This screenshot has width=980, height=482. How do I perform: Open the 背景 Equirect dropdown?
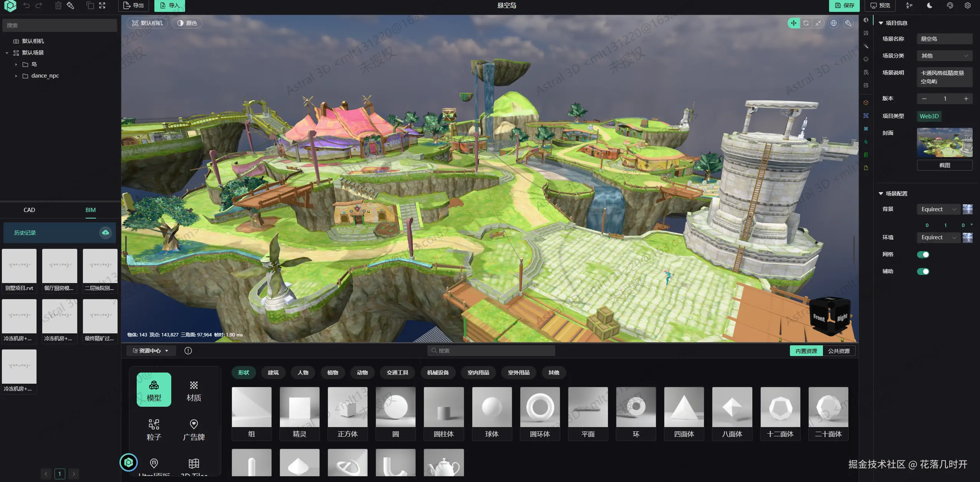pos(938,209)
